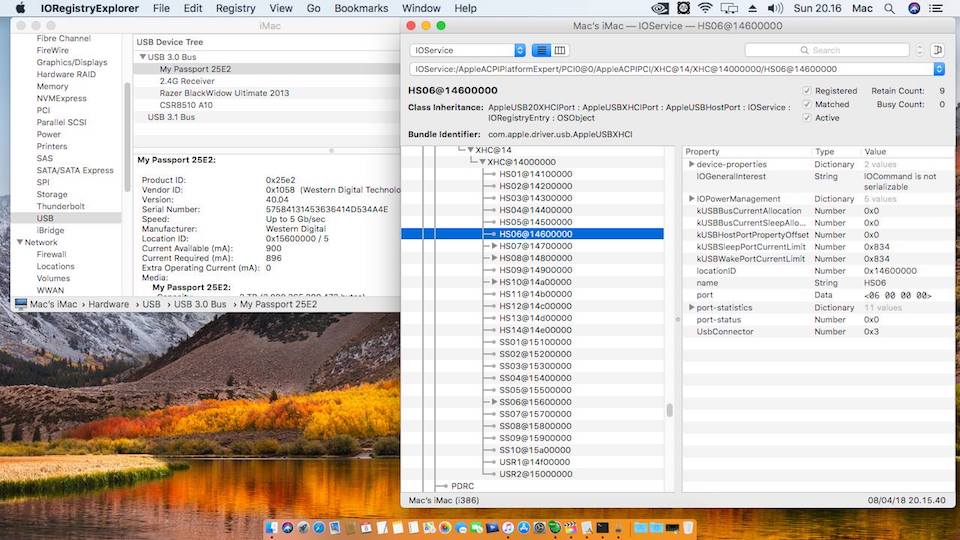This screenshot has height=540, width=960.
Task: Open Wi-Fi status menu
Action: point(705,8)
